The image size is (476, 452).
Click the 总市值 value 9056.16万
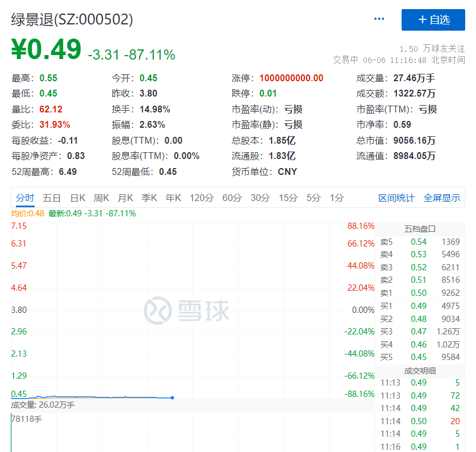[415, 140]
